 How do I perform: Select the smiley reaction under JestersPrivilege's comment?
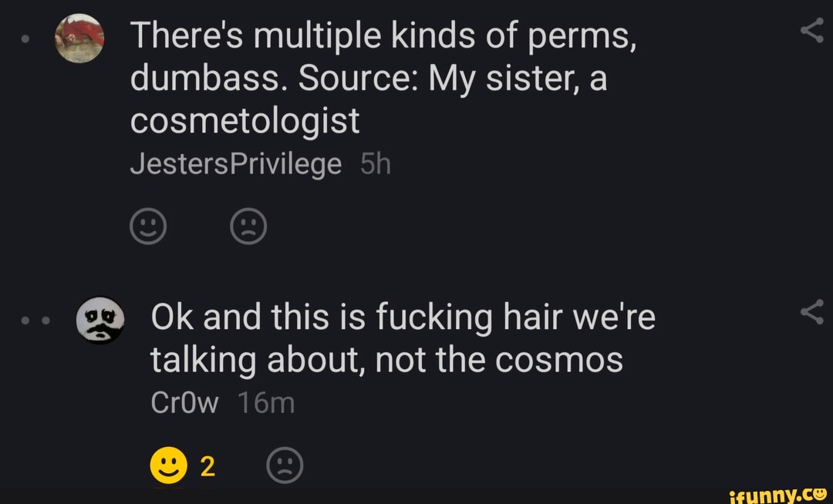coord(148,227)
